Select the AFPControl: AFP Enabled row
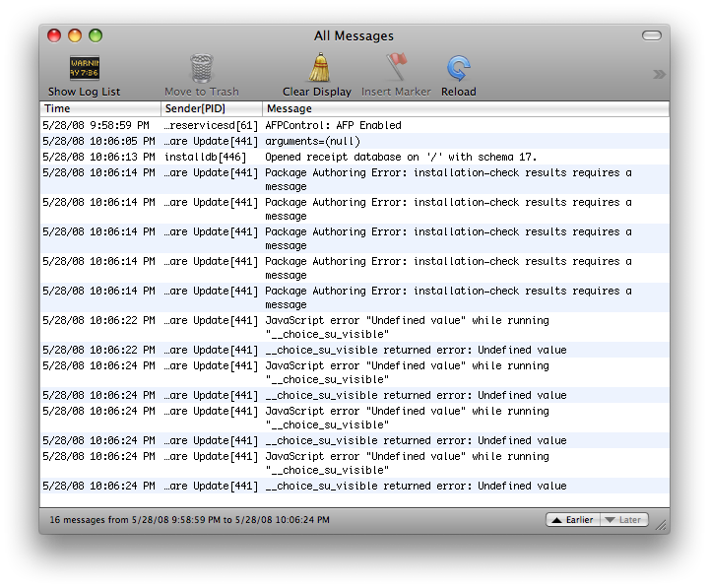Image resolution: width=709 pixels, height=588 pixels. point(354,125)
